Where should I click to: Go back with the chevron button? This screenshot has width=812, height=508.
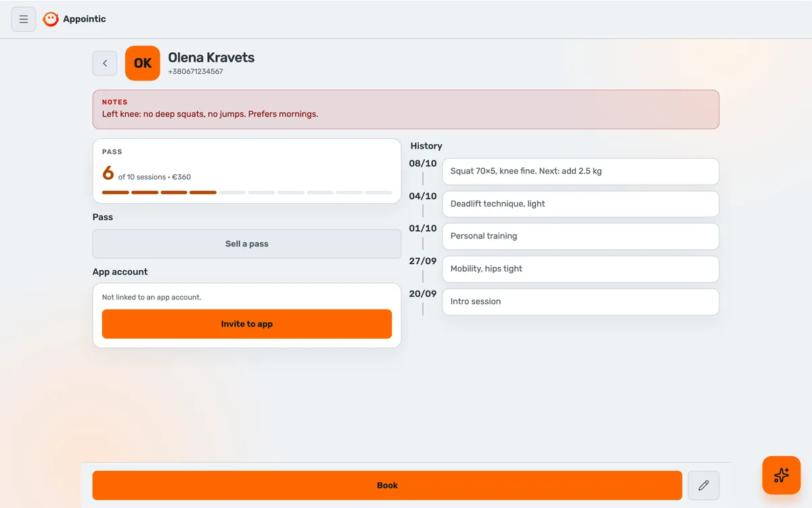(x=105, y=63)
